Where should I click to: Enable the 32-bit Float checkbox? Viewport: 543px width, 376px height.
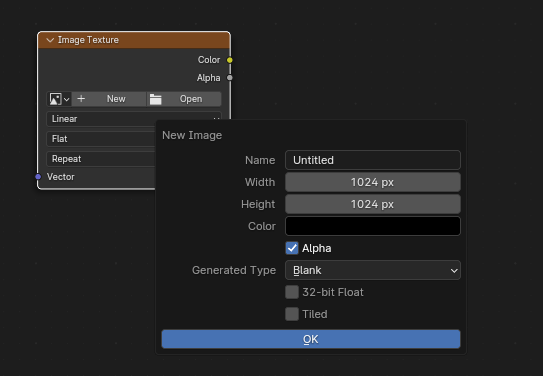pos(292,292)
